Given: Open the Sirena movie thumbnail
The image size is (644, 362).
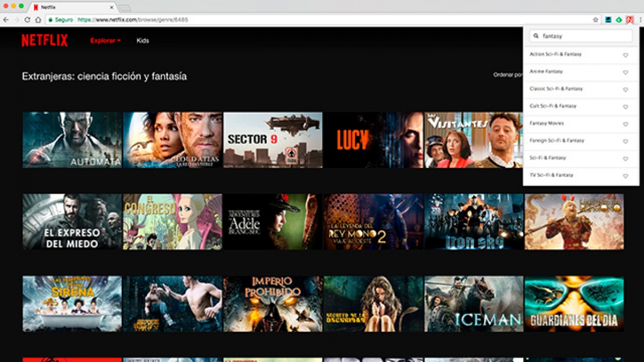Looking at the screenshot, I should point(72,304).
